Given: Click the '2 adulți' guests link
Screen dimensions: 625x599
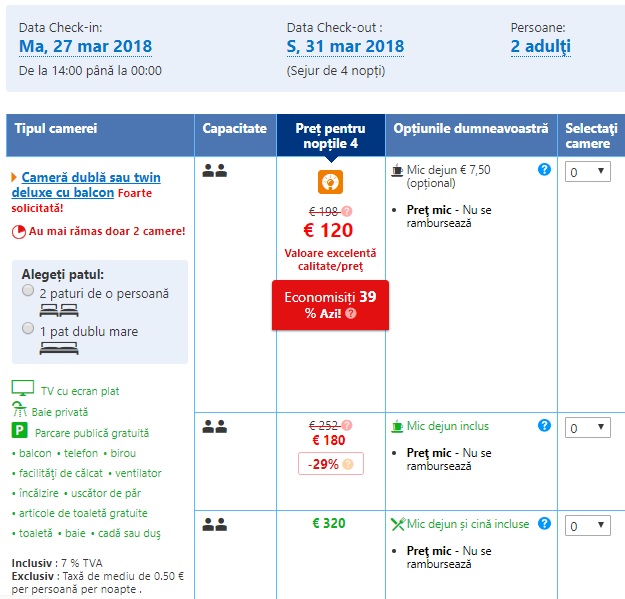Looking at the screenshot, I should pos(540,46).
